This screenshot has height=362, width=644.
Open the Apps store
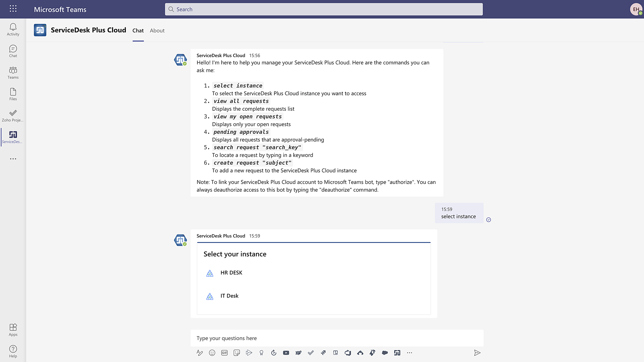tap(13, 330)
